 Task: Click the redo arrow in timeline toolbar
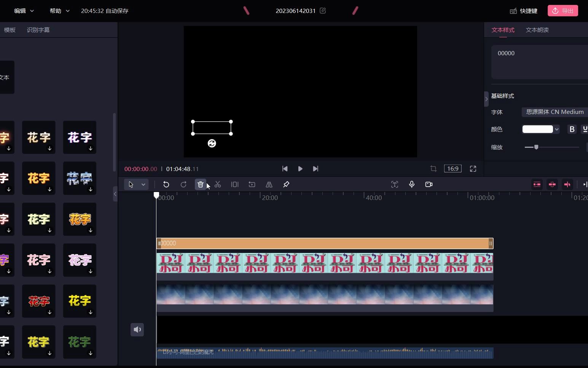pos(183,184)
